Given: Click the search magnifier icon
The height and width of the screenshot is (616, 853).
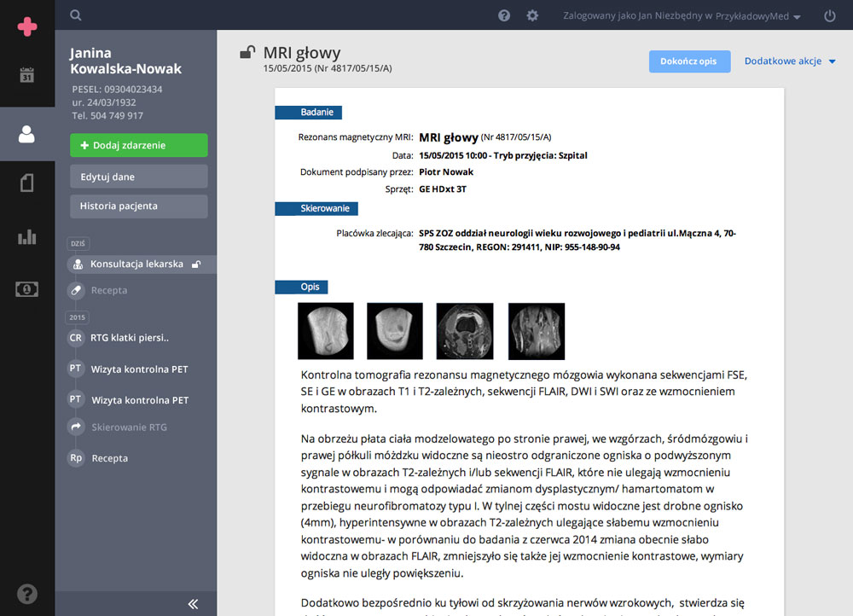Looking at the screenshot, I should tap(76, 15).
